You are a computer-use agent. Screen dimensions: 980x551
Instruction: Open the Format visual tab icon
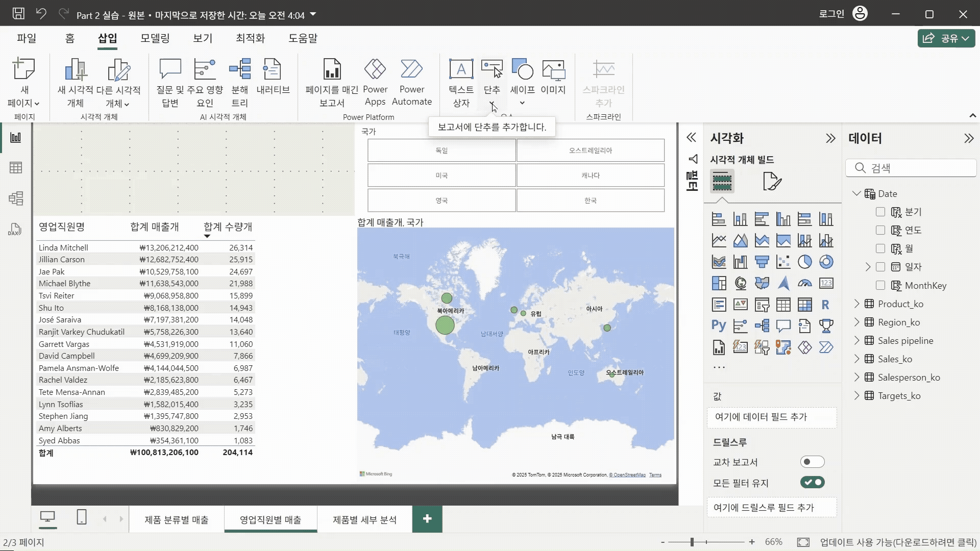(772, 181)
